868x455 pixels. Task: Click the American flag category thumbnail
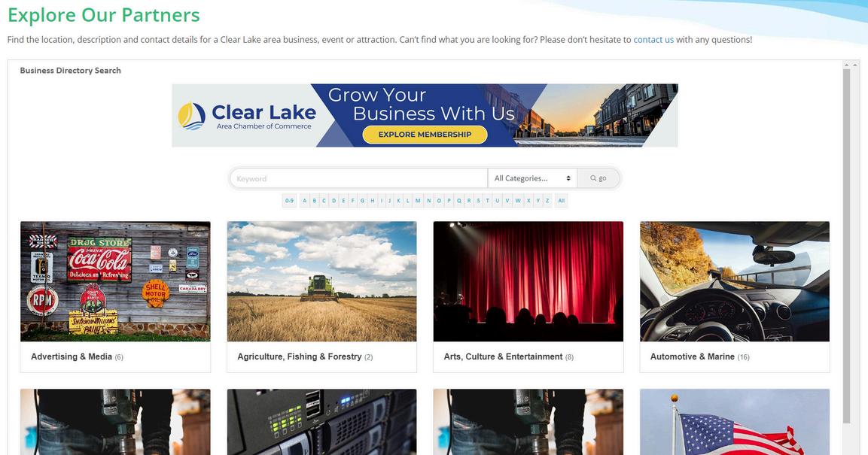[735, 422]
